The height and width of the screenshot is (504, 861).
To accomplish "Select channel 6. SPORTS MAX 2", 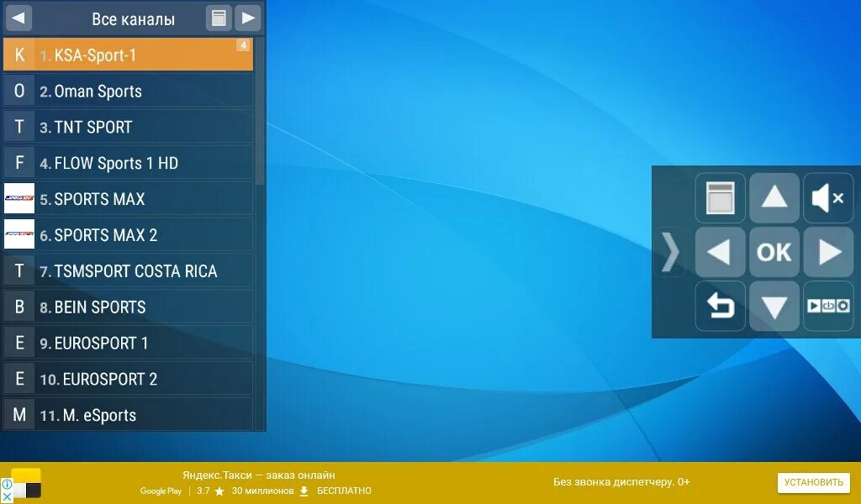I will tap(128, 234).
